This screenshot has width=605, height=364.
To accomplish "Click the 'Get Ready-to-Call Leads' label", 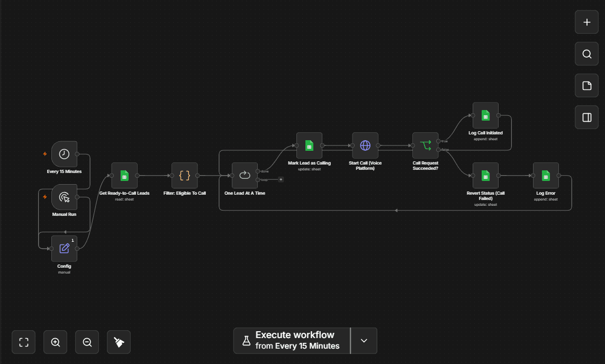I will pyautogui.click(x=124, y=193).
